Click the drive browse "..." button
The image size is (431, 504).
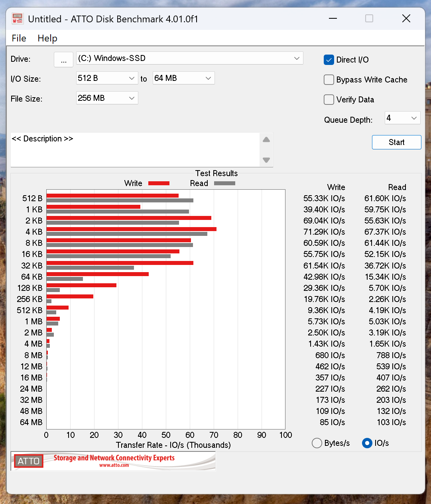[x=63, y=59]
